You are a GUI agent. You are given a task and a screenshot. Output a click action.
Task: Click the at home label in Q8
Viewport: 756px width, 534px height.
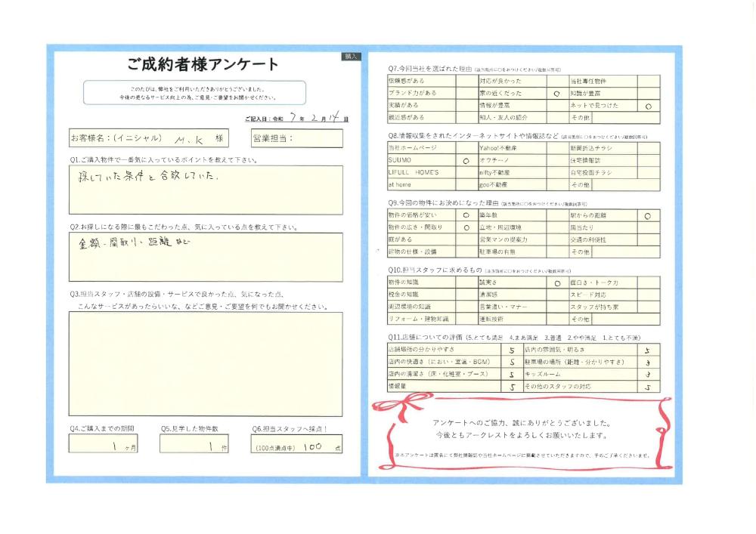(400, 184)
